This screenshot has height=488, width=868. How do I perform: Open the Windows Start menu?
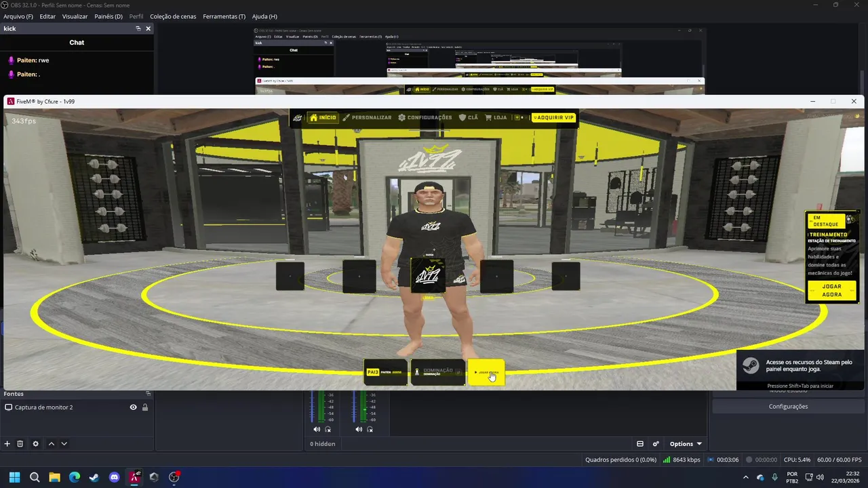[14, 477]
